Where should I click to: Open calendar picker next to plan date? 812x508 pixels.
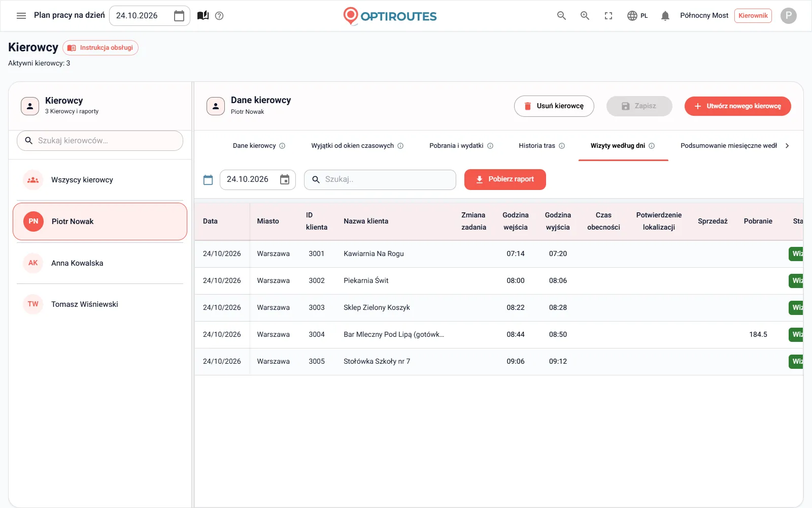(179, 16)
